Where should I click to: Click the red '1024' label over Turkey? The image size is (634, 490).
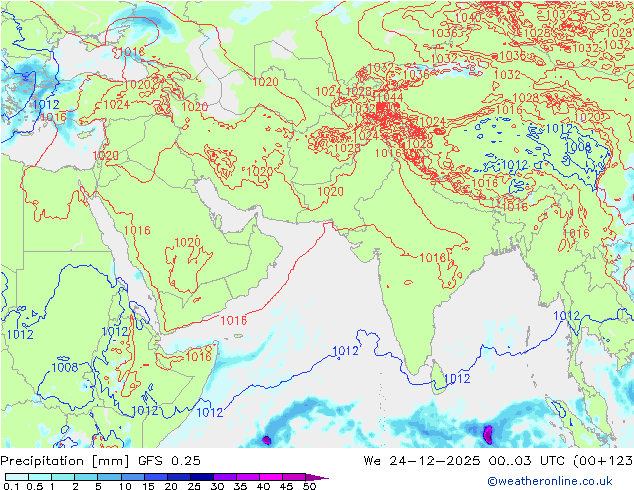(116, 105)
